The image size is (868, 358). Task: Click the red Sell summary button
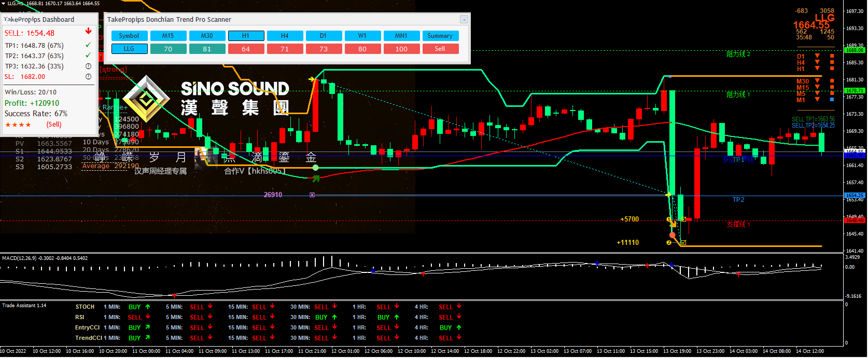point(440,49)
